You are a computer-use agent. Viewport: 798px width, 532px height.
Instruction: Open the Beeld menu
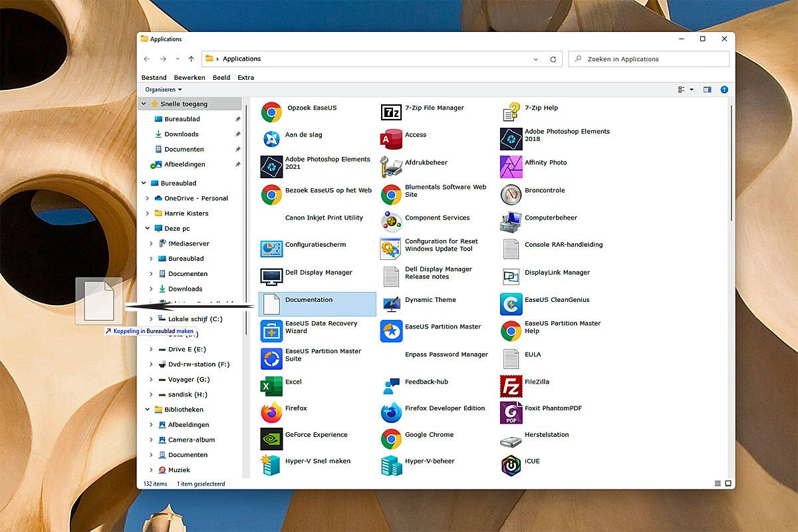click(221, 77)
